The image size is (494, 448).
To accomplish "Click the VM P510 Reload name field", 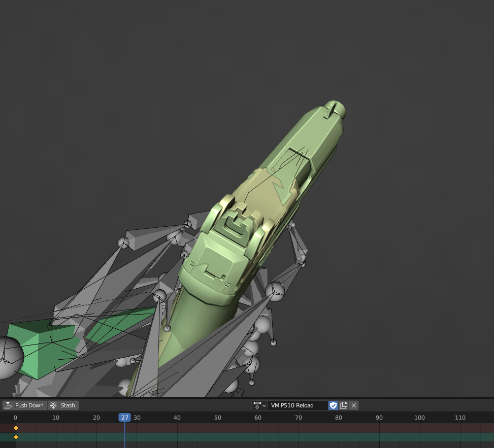I will pos(297,405).
